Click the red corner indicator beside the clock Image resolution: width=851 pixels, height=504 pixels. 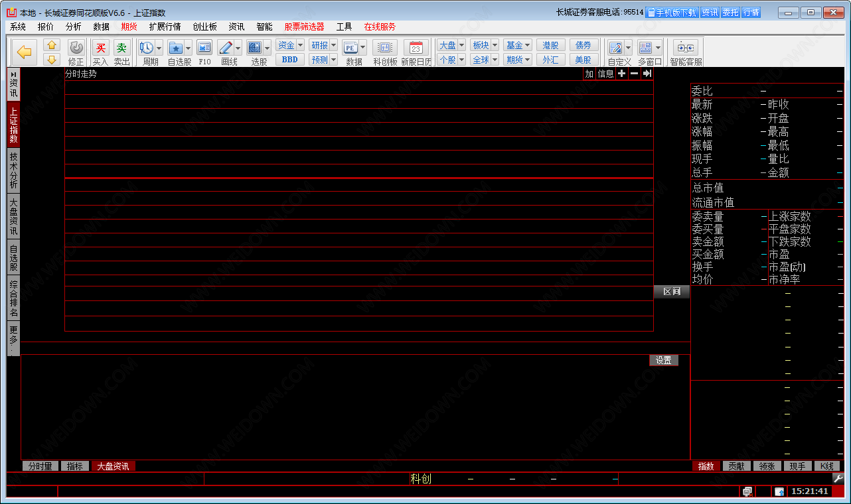pos(839,491)
